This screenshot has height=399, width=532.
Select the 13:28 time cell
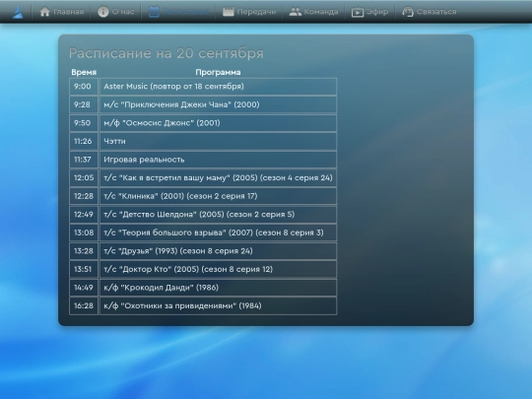[x=84, y=251]
